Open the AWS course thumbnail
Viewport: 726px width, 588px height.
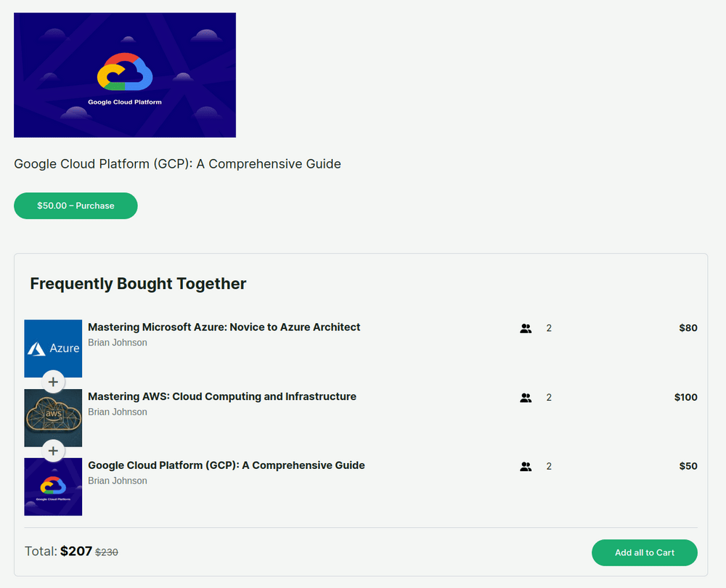(53, 418)
